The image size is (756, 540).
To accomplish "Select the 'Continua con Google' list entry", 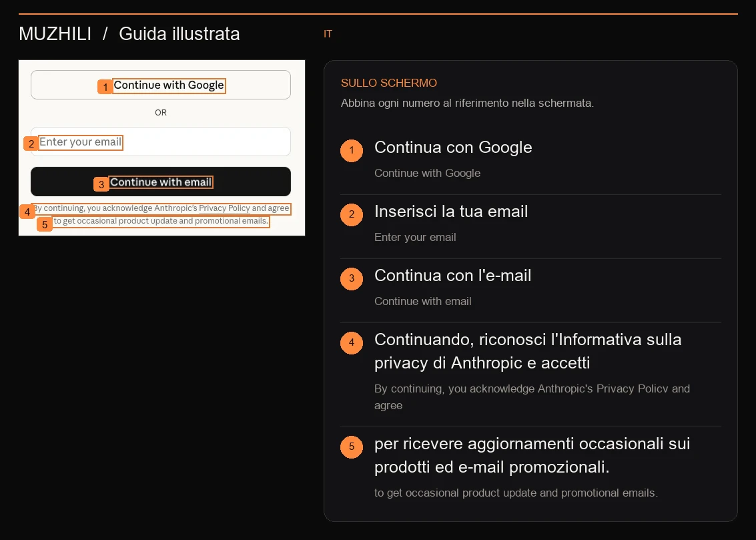I will point(531,160).
